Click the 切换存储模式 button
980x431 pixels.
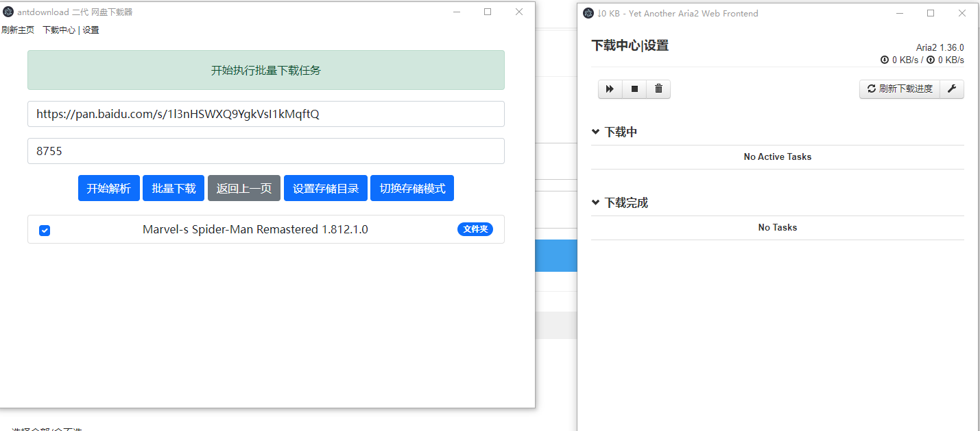[x=412, y=188]
